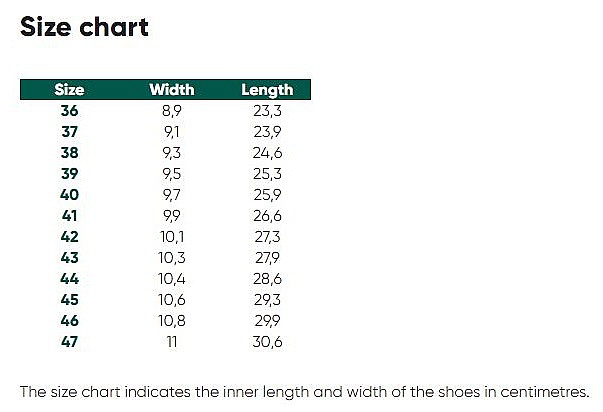Select size 42 in the chart
The height and width of the screenshot is (412, 603).
pyautogui.click(x=69, y=237)
